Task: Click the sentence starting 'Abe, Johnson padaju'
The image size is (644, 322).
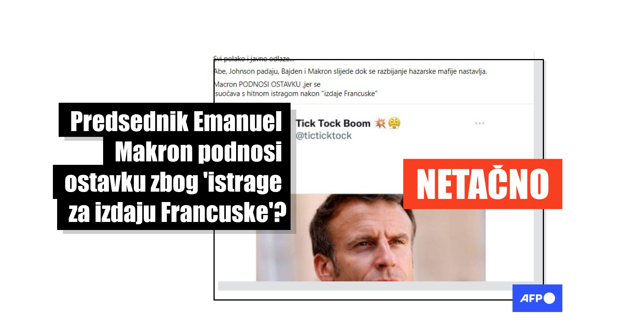Action: pyautogui.click(x=350, y=71)
